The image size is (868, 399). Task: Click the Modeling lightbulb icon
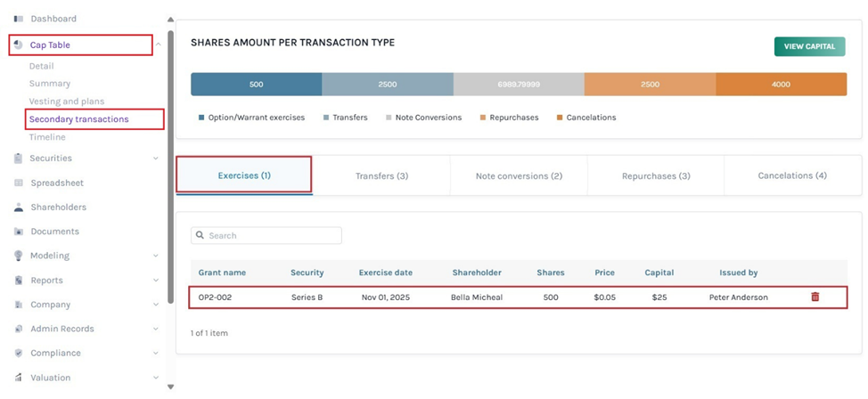(x=18, y=256)
